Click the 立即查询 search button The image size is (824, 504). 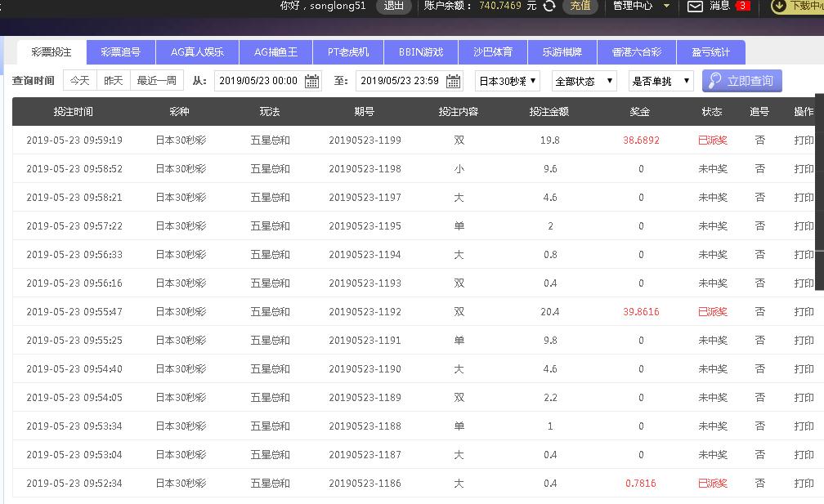coord(742,81)
